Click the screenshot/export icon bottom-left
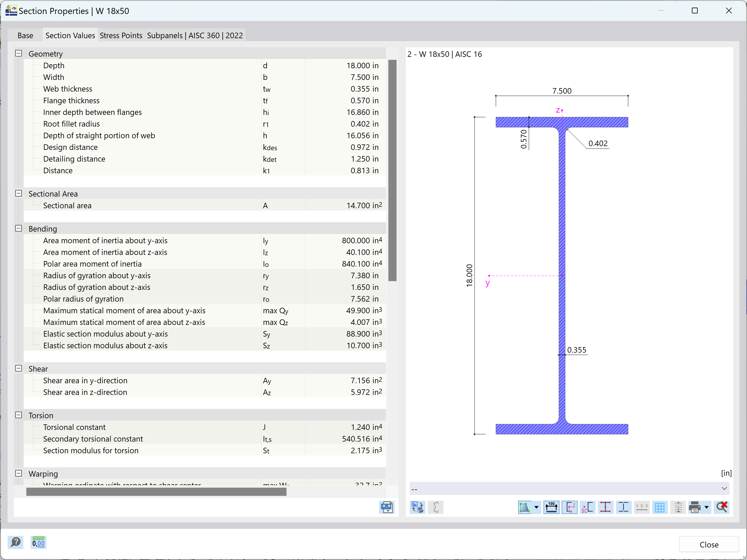The image size is (747, 560). [x=386, y=506]
